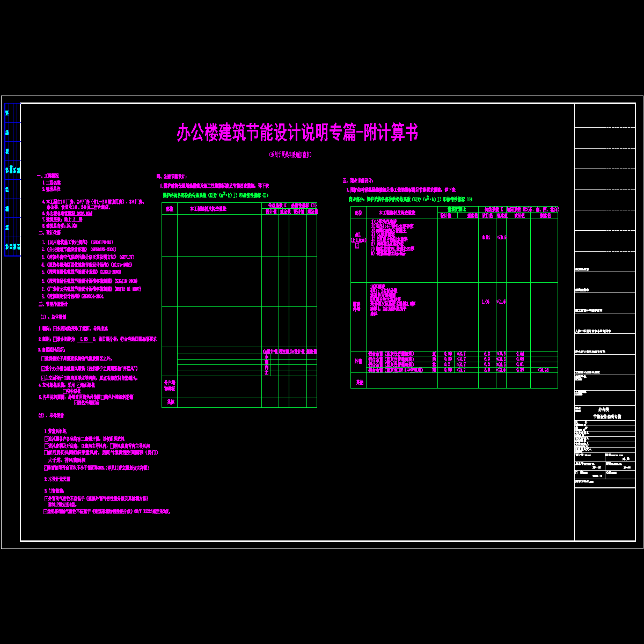The width and height of the screenshot is (644, 644).
Task: Click 办公楼 project name in the title block
Action: coord(603,409)
